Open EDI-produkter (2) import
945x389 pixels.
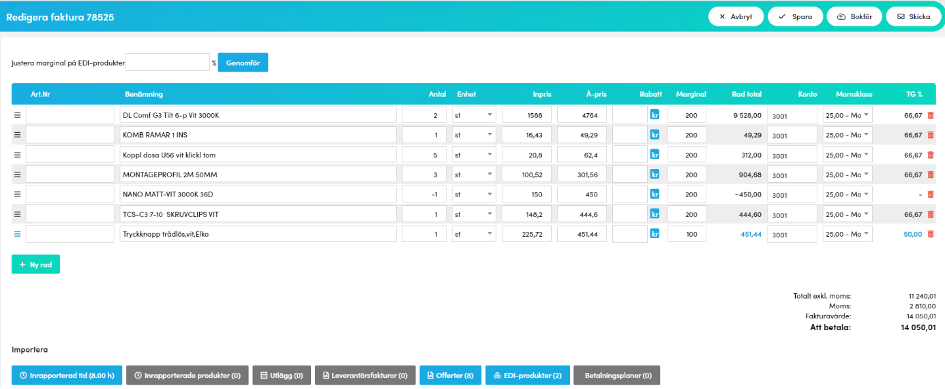coord(527,375)
